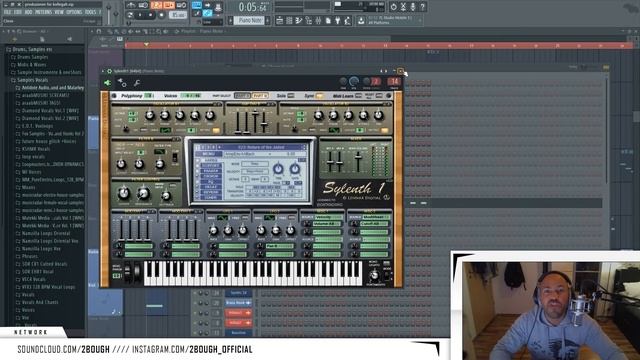Click the MENU button on Sylenth1 display

click(x=208, y=154)
